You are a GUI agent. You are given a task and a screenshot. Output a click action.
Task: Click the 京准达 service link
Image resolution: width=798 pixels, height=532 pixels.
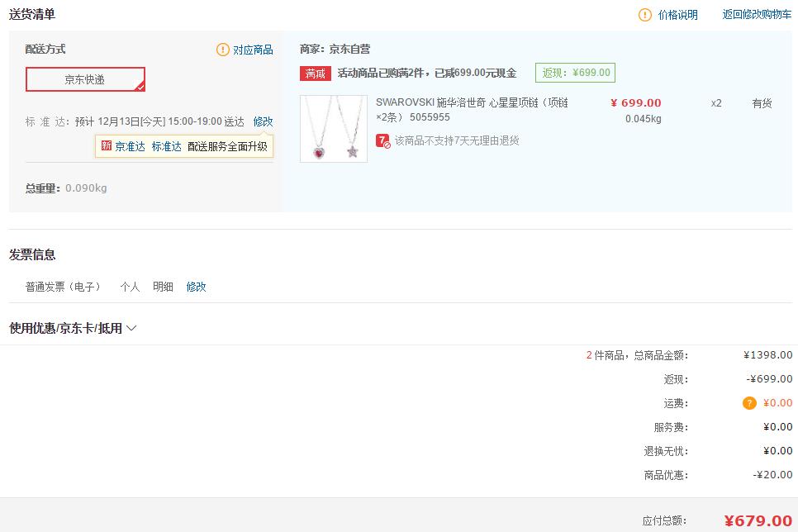click(x=130, y=146)
